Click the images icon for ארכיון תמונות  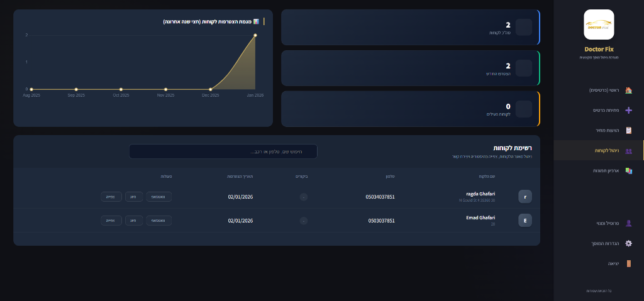tap(628, 171)
